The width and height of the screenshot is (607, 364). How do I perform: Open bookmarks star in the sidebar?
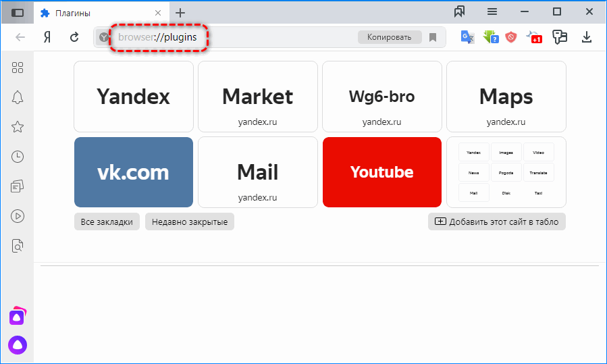(x=18, y=127)
